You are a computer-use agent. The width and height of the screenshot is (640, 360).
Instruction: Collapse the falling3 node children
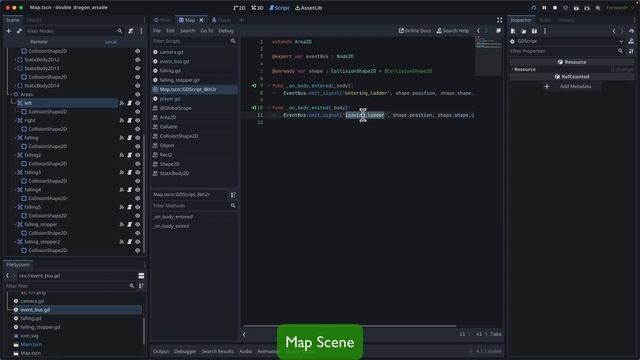(x=15, y=173)
